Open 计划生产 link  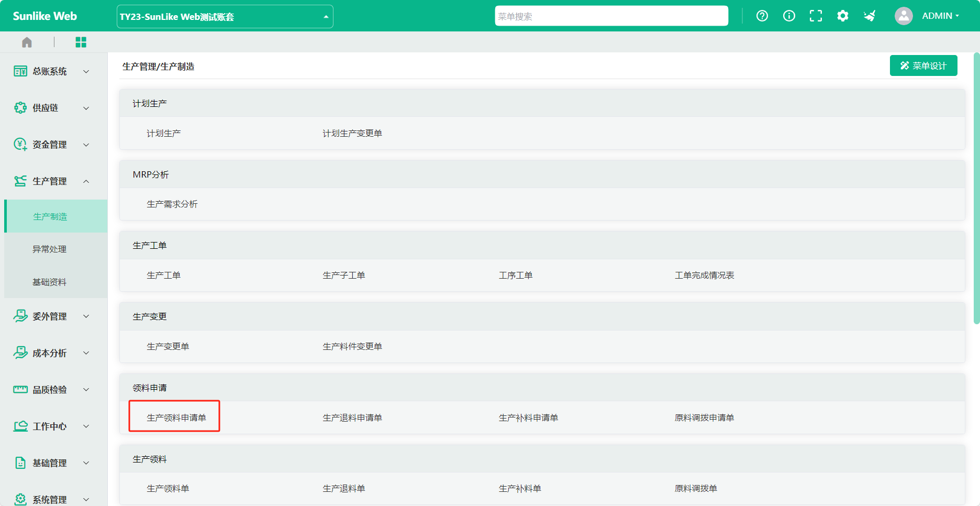click(x=163, y=133)
